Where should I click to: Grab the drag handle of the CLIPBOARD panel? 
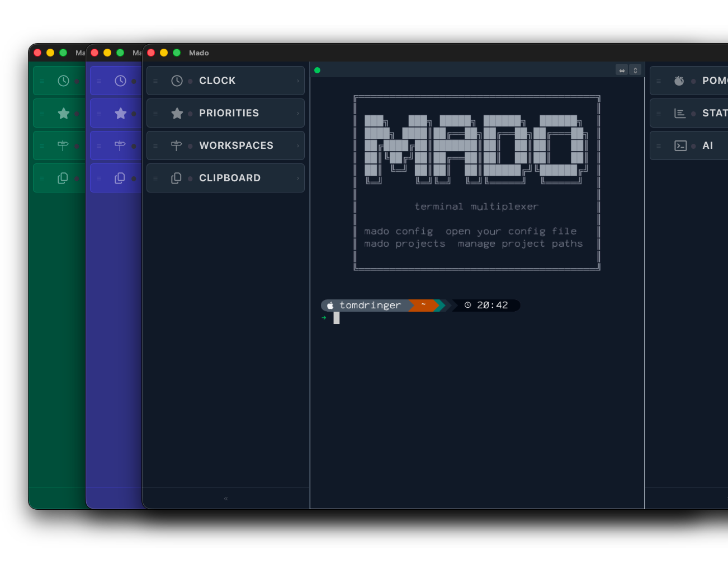(x=155, y=179)
